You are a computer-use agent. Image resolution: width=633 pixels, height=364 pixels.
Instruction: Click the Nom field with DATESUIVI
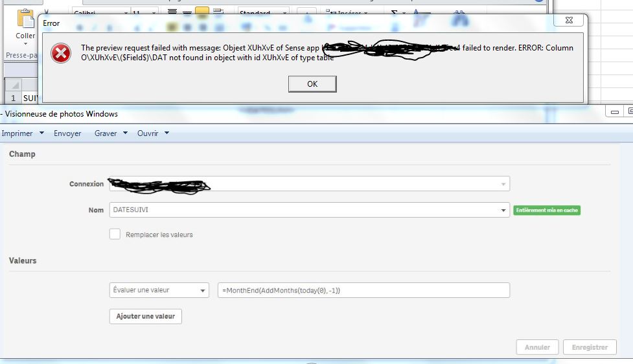pyautogui.click(x=309, y=210)
